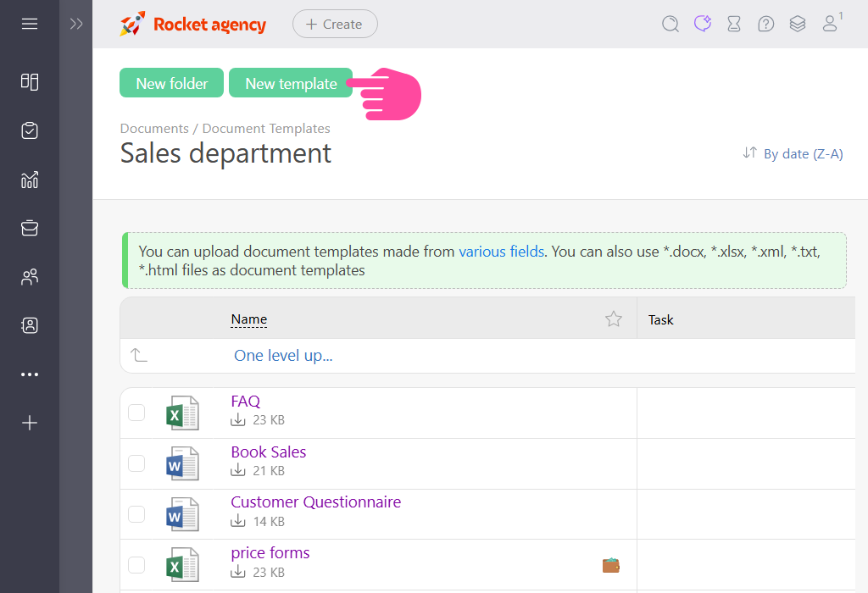
Task: Download the Customer Questionnaire file
Action: click(238, 521)
